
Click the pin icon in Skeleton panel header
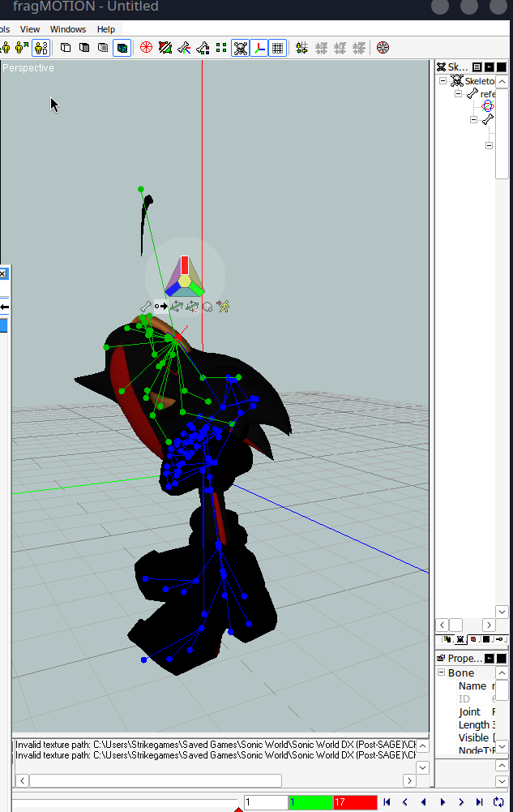click(489, 67)
